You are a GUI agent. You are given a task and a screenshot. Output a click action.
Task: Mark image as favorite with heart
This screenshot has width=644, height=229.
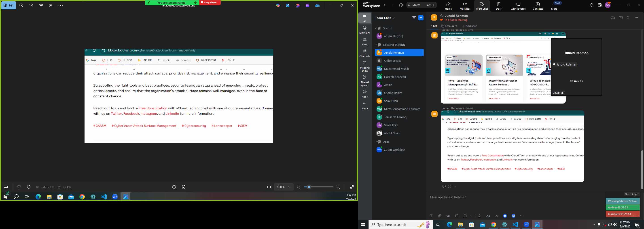click(19, 187)
